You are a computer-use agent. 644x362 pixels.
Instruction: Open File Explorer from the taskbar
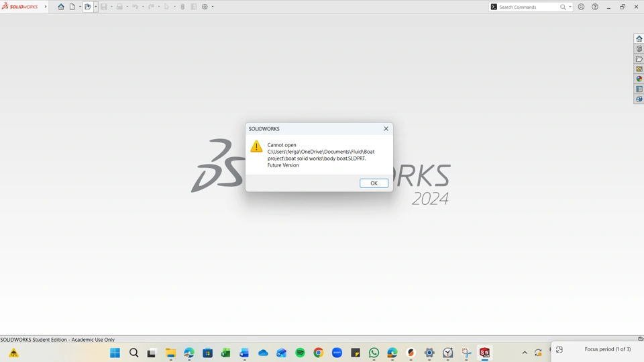170,353
